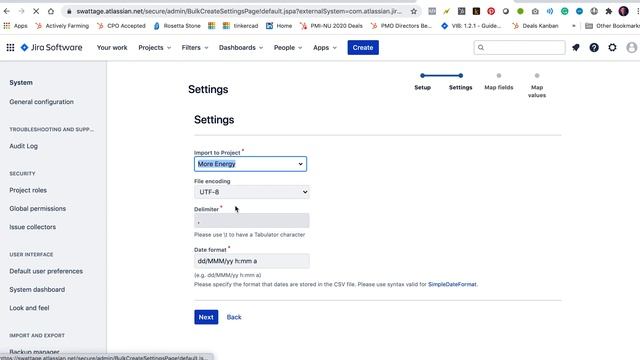Open the PMI-NU 2020 Deals bookmark
The width and height of the screenshot is (640, 360).
click(331, 26)
